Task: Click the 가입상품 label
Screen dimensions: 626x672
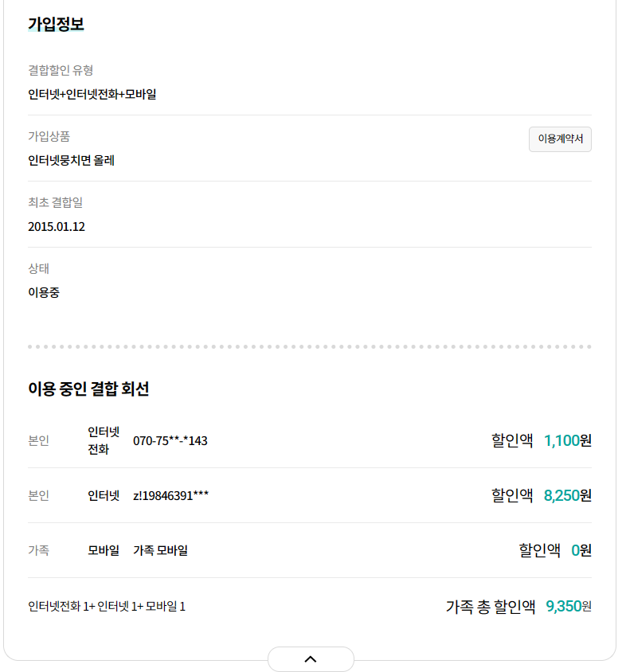Action: click(x=49, y=136)
